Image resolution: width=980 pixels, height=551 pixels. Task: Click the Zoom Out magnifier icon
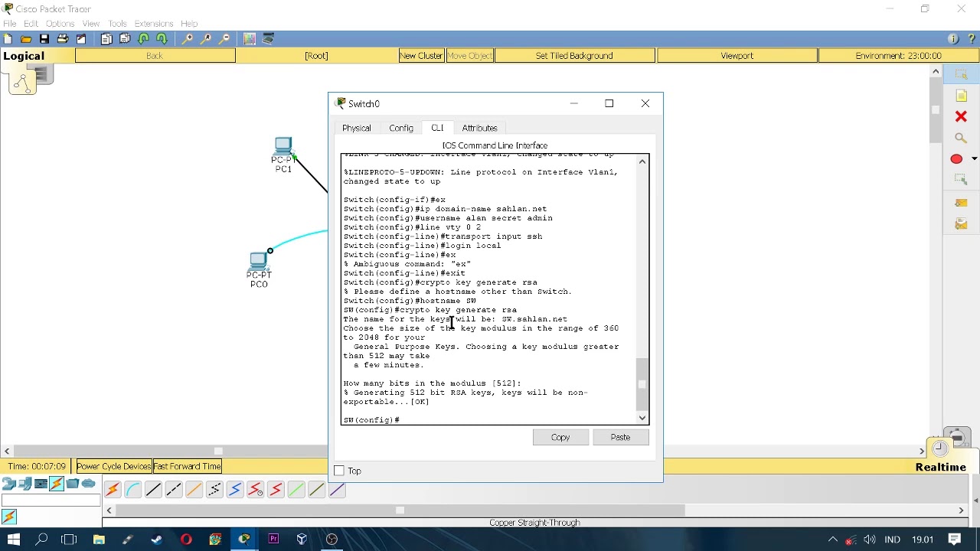pyautogui.click(x=224, y=39)
